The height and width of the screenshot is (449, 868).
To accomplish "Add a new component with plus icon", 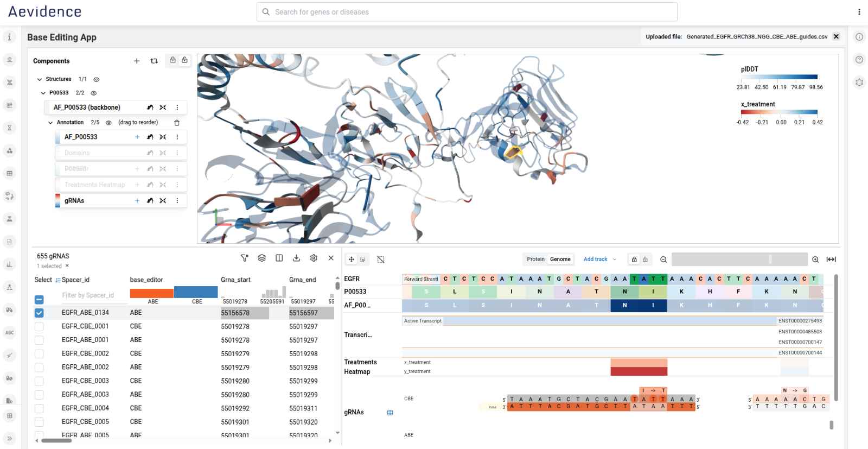I will pyautogui.click(x=137, y=61).
